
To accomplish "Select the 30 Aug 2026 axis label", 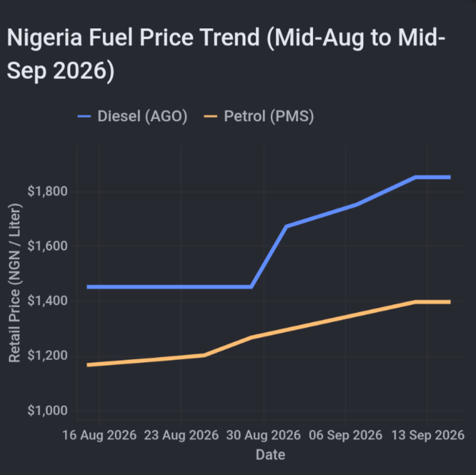I will [x=263, y=435].
